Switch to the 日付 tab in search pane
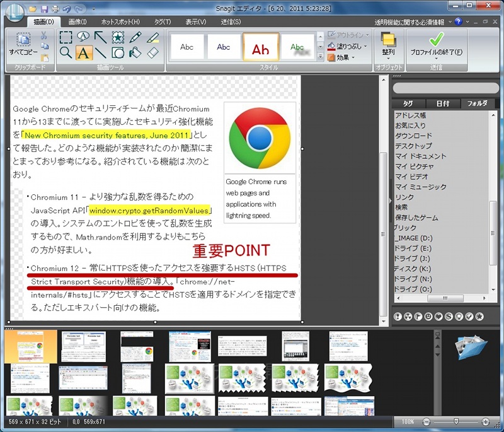Viewport: 504px width, 432px height. click(x=443, y=103)
